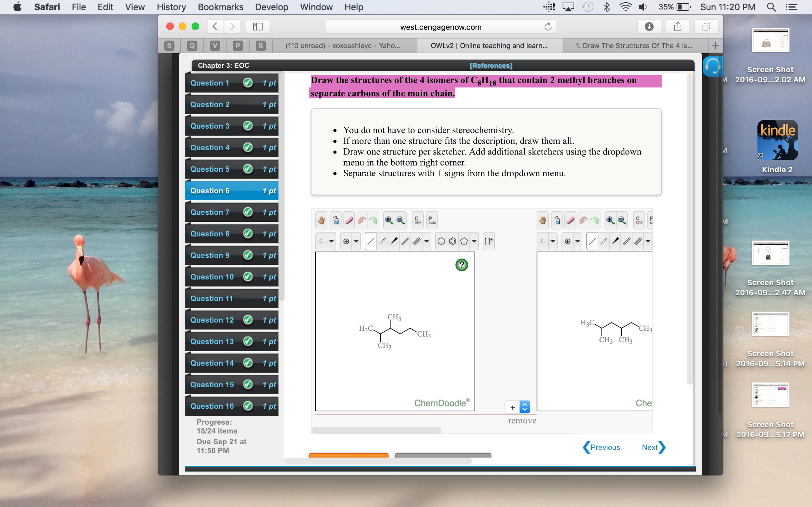812x507 pixels.
Task: Select the pan hand tool in the left sketcher
Action: click(x=321, y=220)
